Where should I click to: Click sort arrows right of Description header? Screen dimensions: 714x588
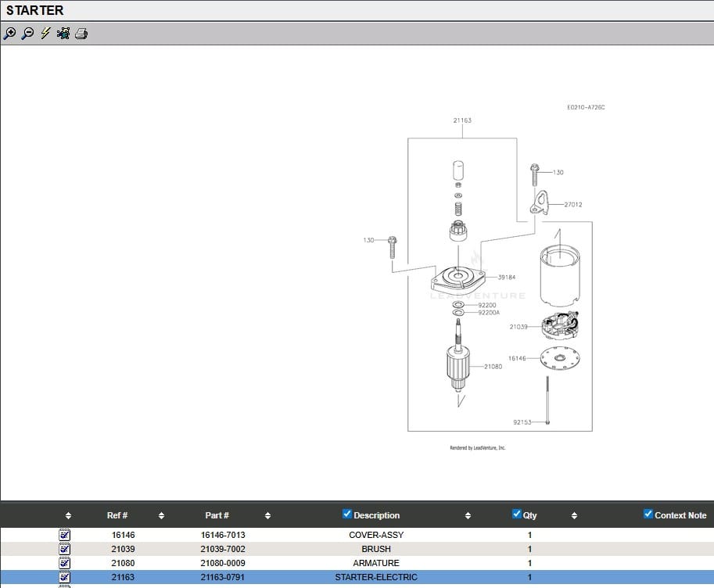tap(468, 516)
